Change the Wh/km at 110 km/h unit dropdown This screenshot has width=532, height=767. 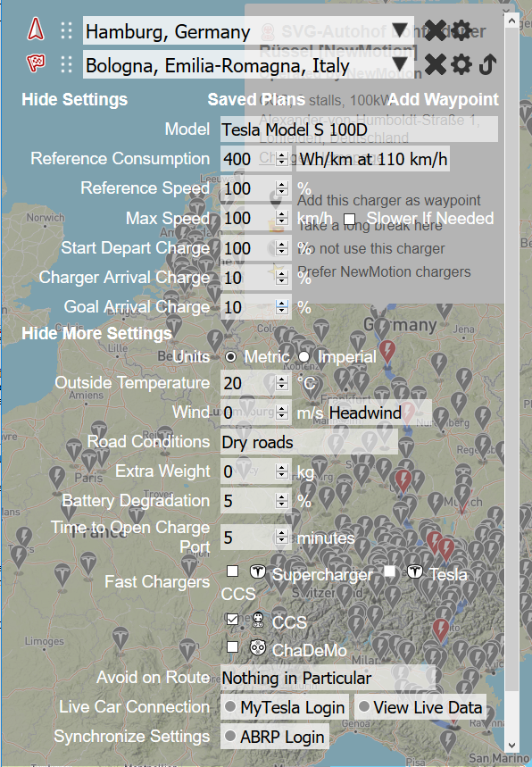372,159
